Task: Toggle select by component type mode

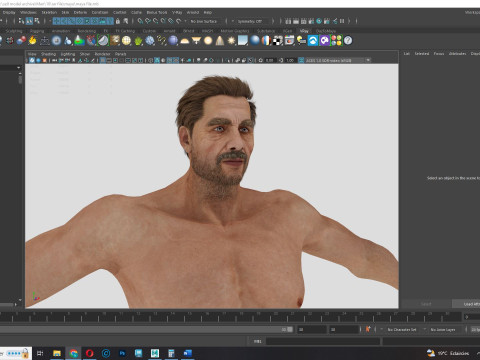Action: (37, 21)
